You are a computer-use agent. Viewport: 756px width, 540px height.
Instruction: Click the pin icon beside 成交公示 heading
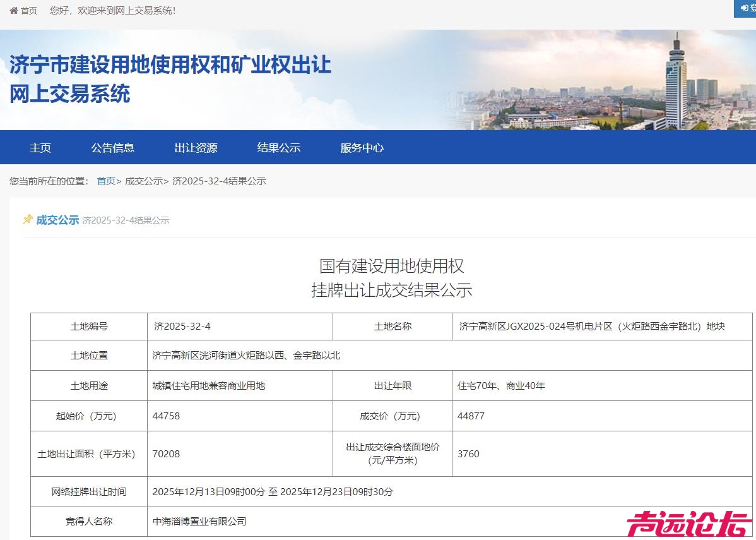[27, 220]
